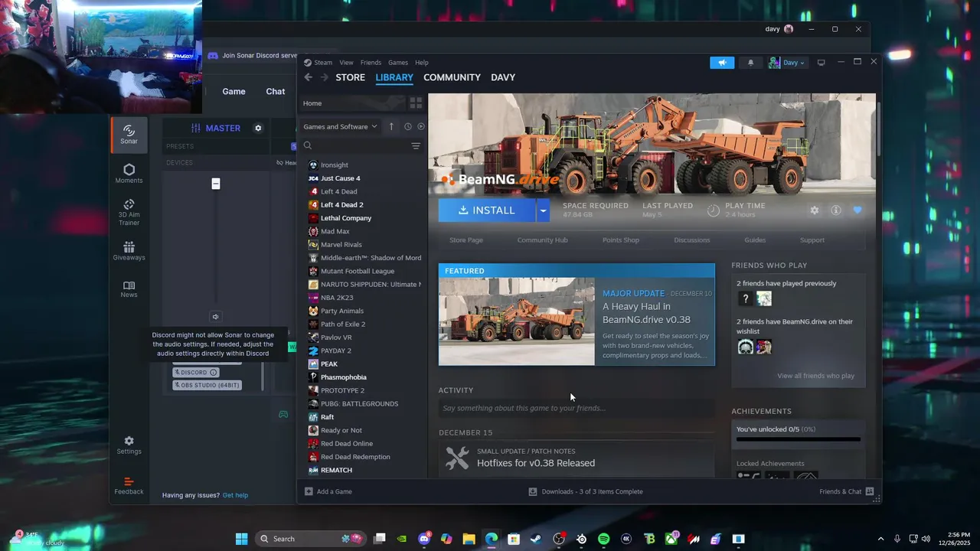The image size is (980, 551).
Task: Open Steam from the taskbar
Action: point(536,539)
